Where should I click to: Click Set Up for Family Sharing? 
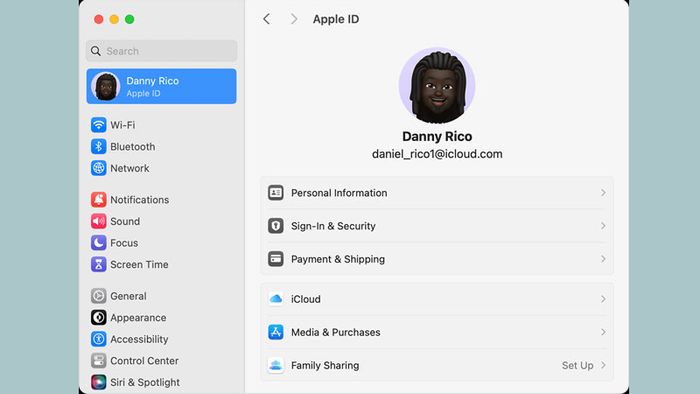577,365
